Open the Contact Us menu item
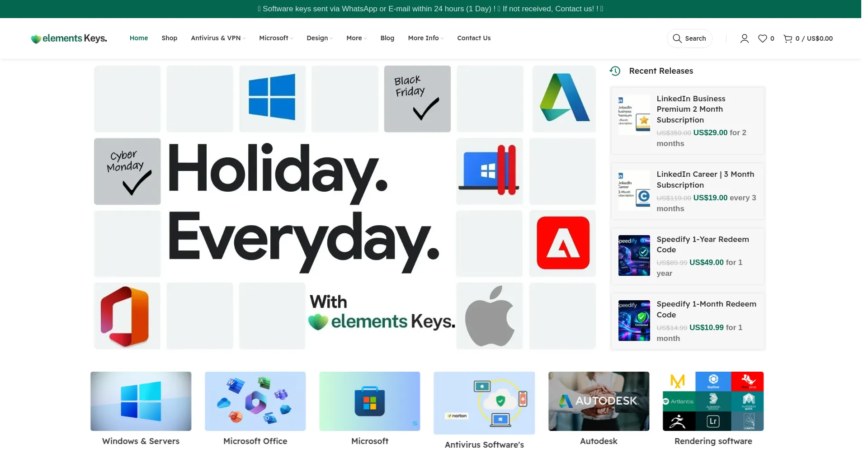 click(474, 38)
